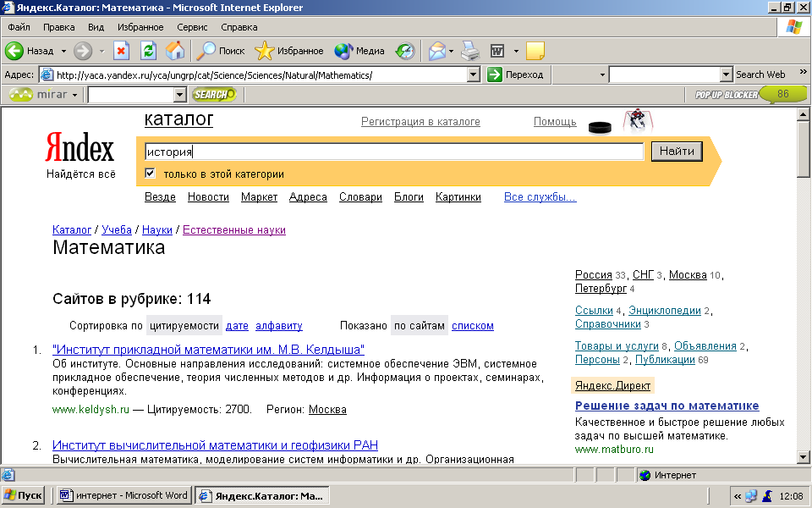The width and height of the screenshot is (812, 508).
Task: Click the vertical scrollbar up arrow
Action: point(804,114)
